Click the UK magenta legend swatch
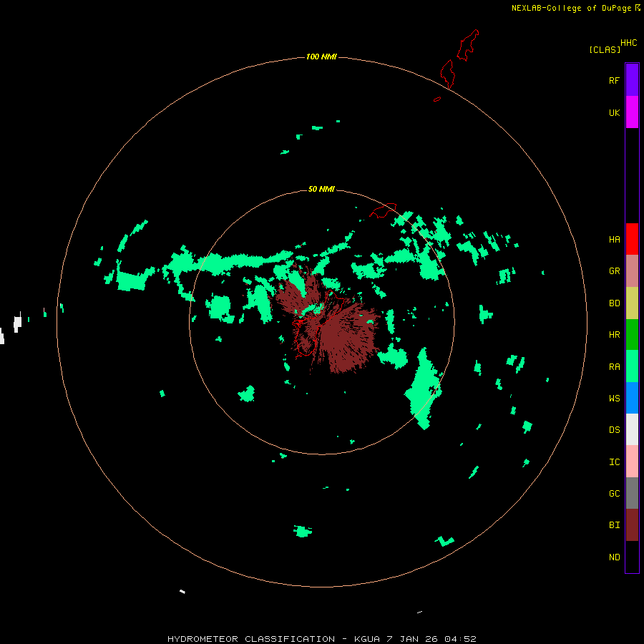The image size is (644, 644). coord(632,112)
